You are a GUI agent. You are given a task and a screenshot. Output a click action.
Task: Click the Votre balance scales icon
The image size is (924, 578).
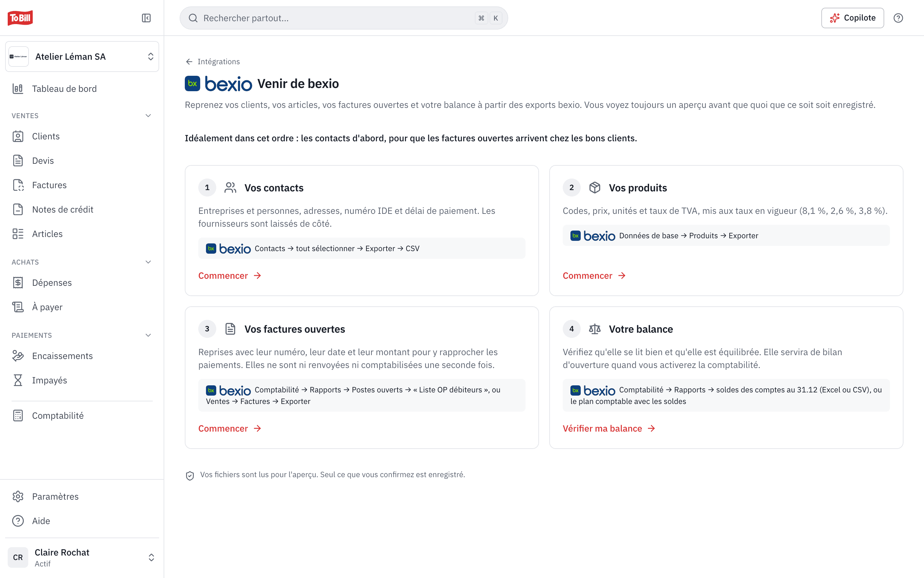coord(595,329)
